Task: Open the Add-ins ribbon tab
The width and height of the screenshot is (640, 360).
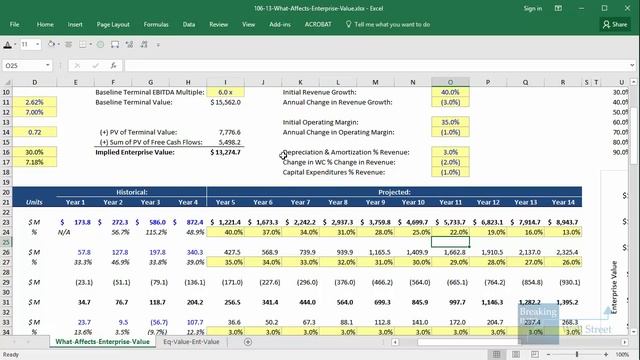Action: pyautogui.click(x=280, y=24)
